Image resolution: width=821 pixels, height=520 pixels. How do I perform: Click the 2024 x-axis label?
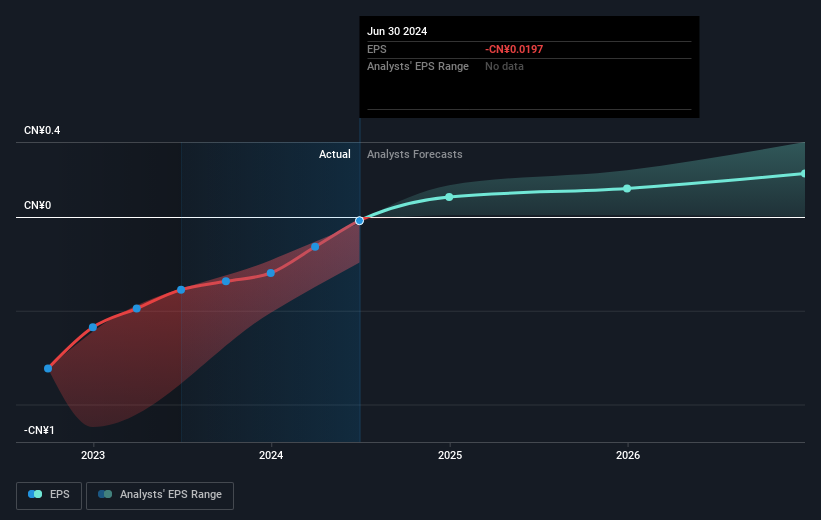pos(271,456)
